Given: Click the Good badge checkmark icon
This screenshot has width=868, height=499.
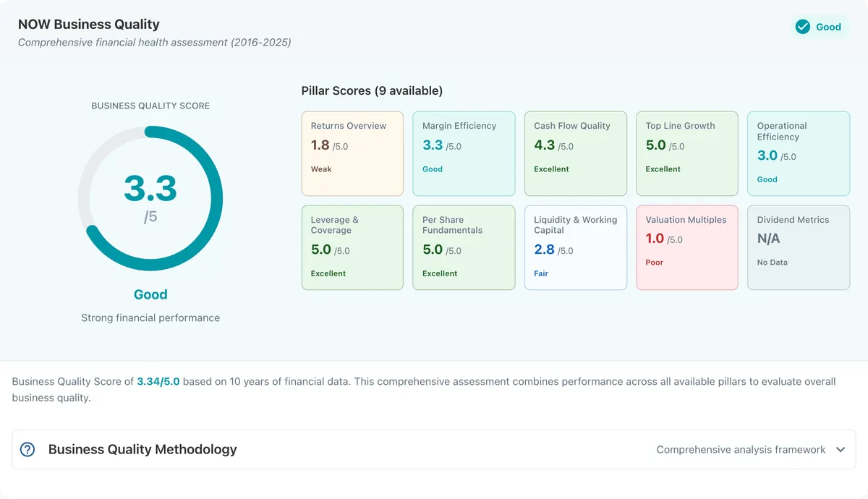Looking at the screenshot, I should pos(802,27).
